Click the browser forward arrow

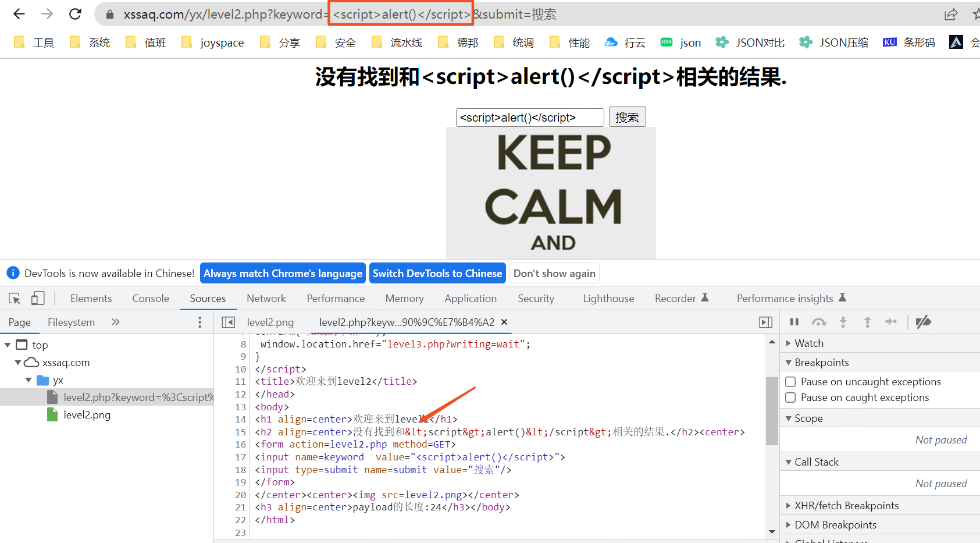(x=47, y=14)
